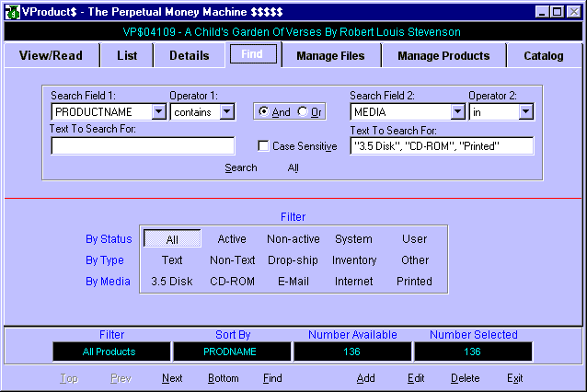Exit the application via Exit button

coord(514,378)
